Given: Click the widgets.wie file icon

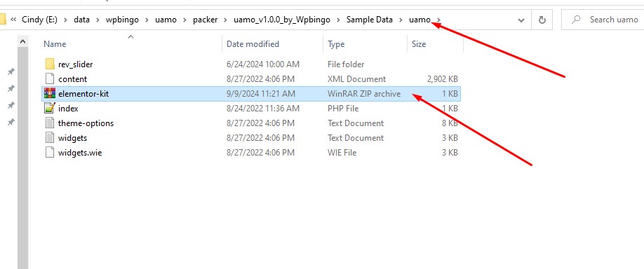Looking at the screenshot, I should pos(50,153).
